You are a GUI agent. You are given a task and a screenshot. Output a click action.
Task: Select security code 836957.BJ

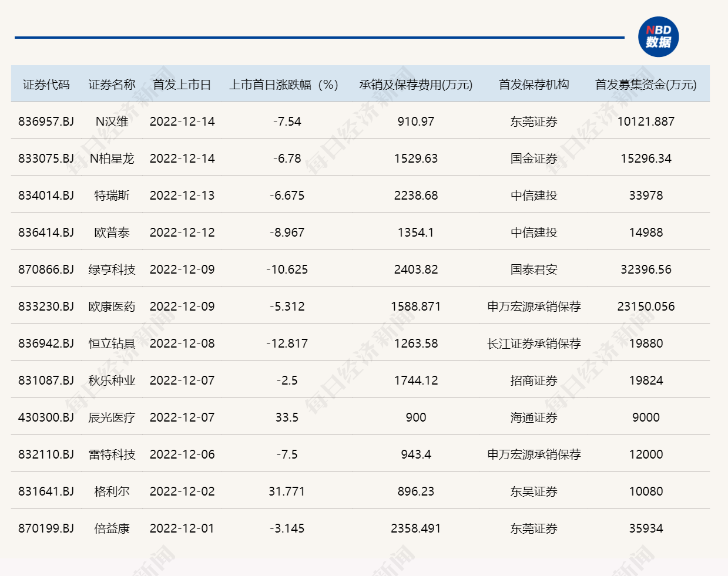[x=46, y=122]
